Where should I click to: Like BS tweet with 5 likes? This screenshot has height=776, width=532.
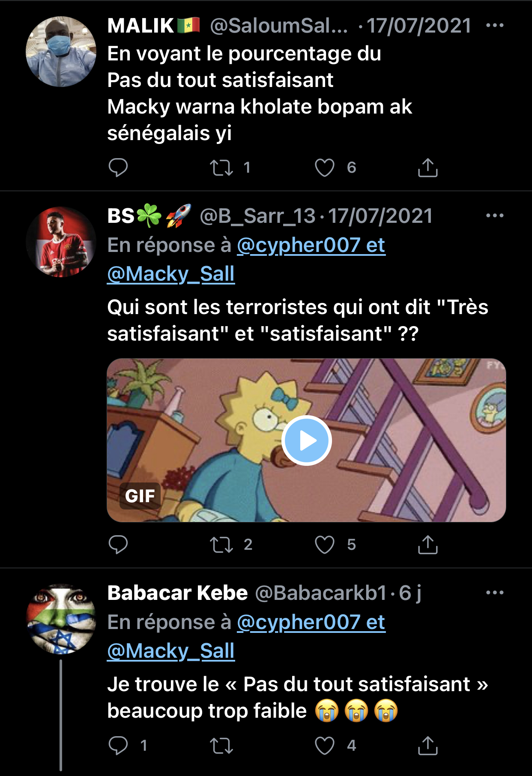(x=325, y=545)
